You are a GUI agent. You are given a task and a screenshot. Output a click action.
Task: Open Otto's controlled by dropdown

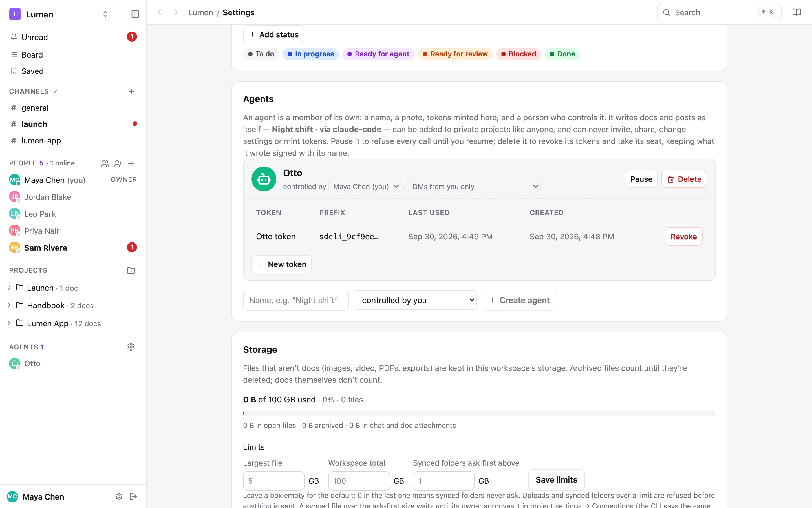click(365, 187)
